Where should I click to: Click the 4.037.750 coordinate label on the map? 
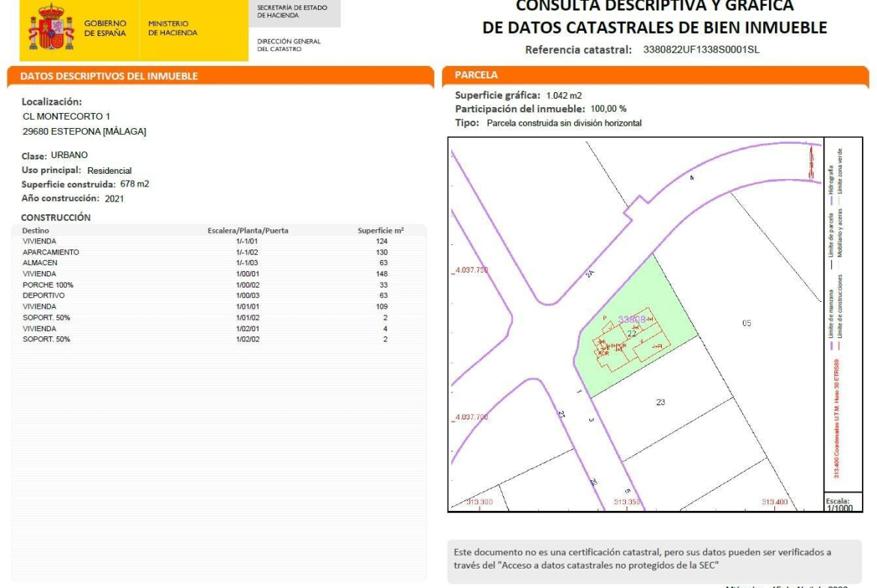[471, 270]
